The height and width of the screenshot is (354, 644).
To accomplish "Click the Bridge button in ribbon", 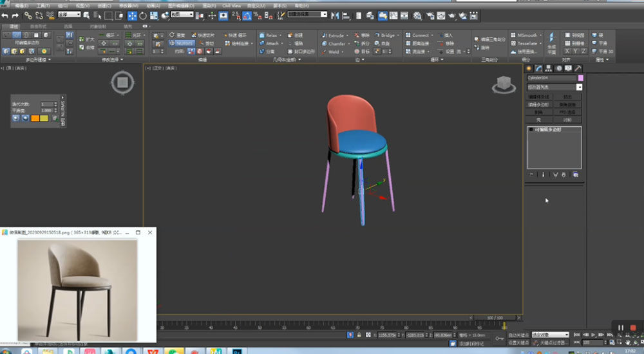I will click(x=388, y=35).
